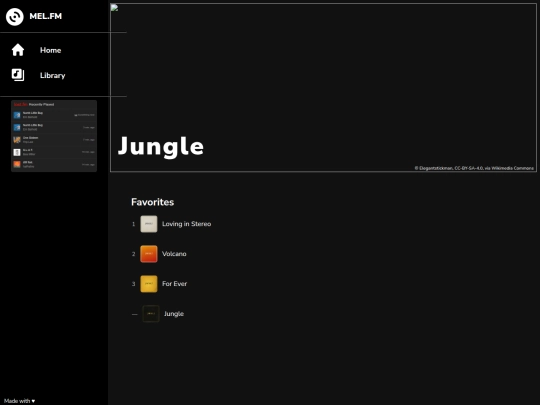Screen dimensions: 540x405
Task: Click the Recently Played widget heading
Action: coord(41,104)
